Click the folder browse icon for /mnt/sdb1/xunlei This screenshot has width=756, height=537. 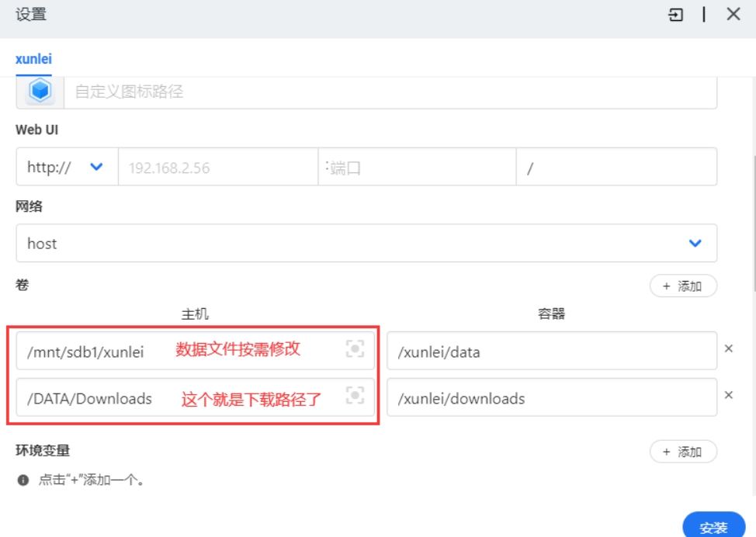[x=355, y=350]
